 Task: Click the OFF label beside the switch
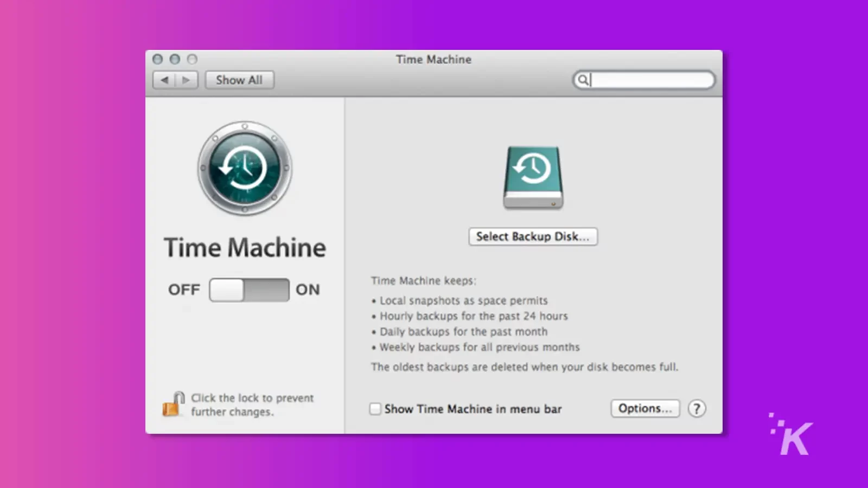coord(184,290)
